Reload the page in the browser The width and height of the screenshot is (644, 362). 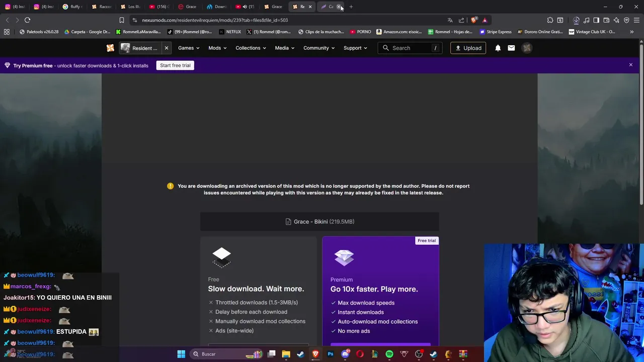click(27, 20)
